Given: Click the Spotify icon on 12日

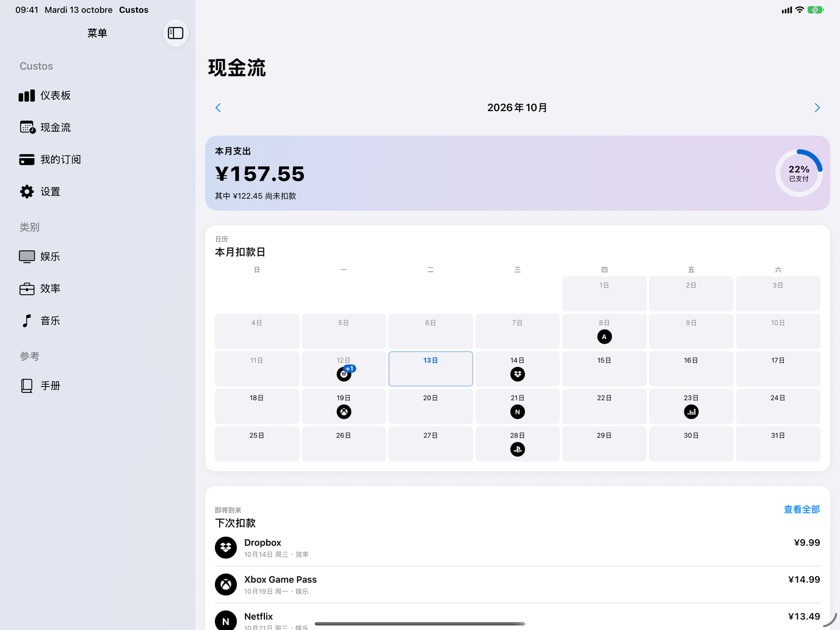Looking at the screenshot, I should click(x=344, y=374).
